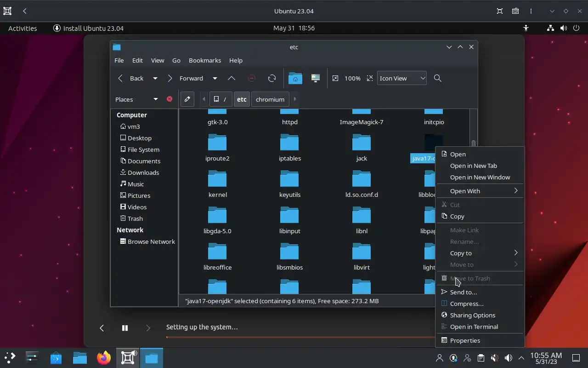The width and height of the screenshot is (588, 368).
Task: Click the installer progress bar
Action: [x=301, y=337]
